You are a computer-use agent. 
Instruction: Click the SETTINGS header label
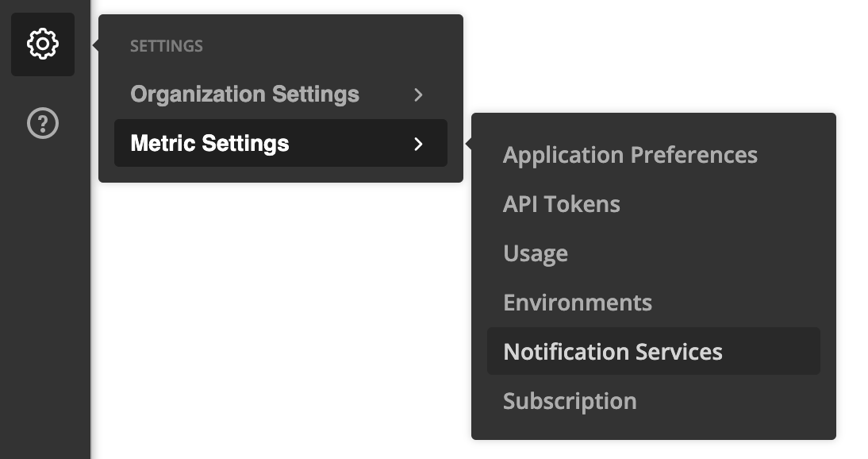click(167, 46)
